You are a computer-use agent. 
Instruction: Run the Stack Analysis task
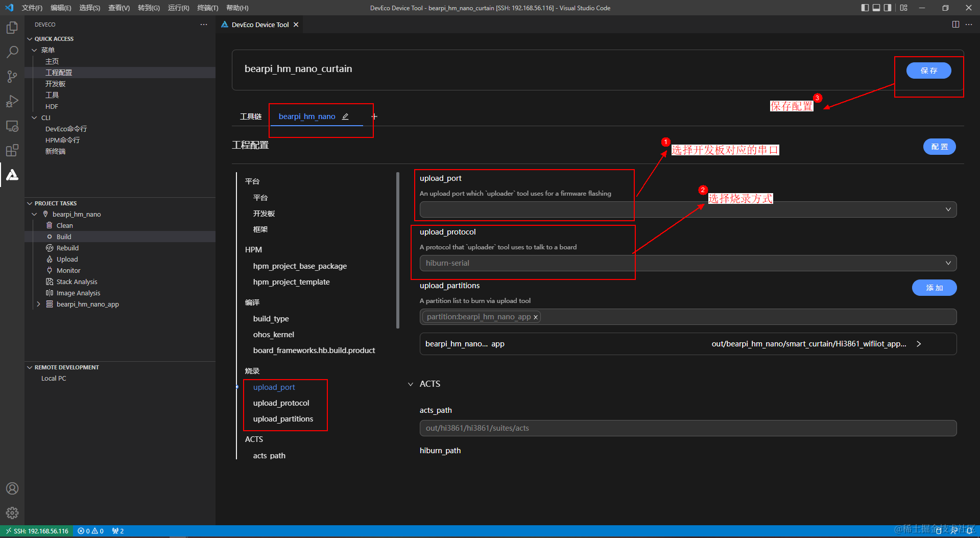tap(77, 282)
